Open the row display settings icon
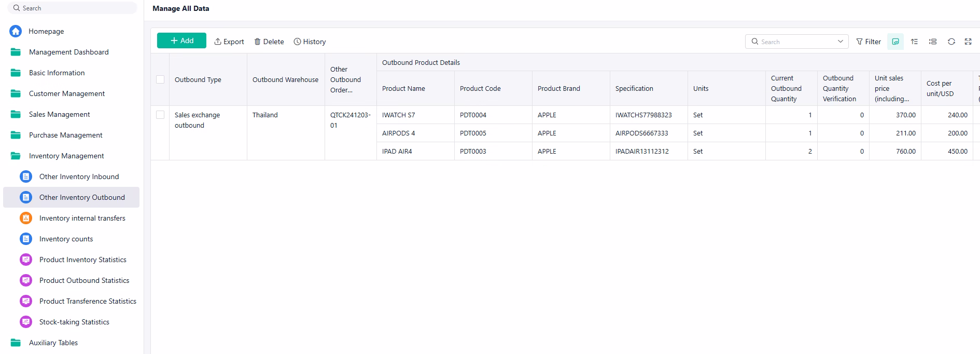The width and height of the screenshot is (980, 354). point(932,42)
